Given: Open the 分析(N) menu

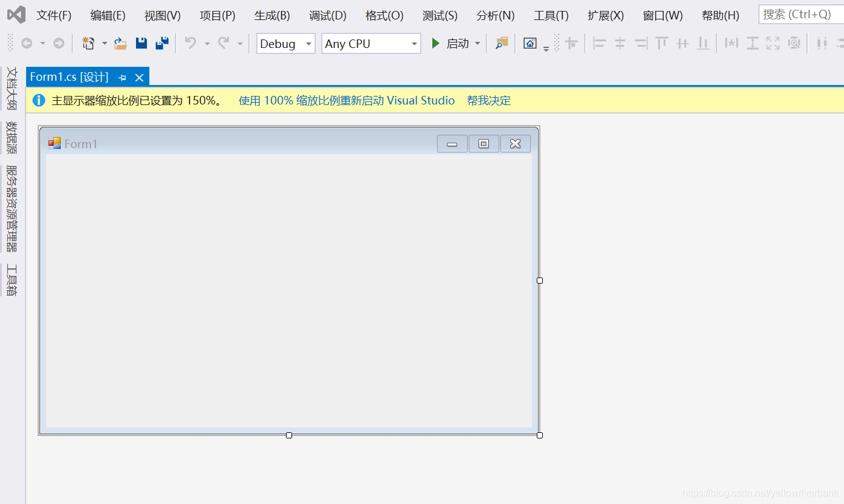Looking at the screenshot, I should [x=495, y=15].
